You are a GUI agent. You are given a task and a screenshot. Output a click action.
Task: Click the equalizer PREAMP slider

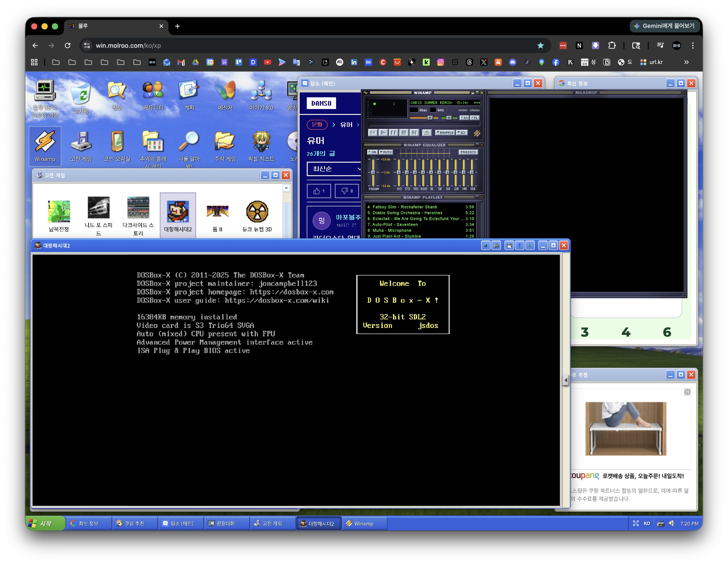373,172
